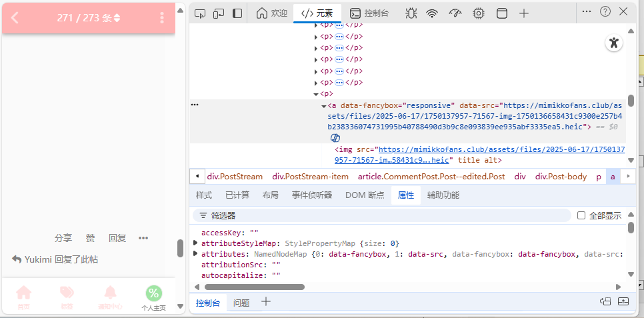Image resolution: width=644 pixels, height=318 pixels.
Task: Expand the attributes NamedNodeMap property
Action: (195, 254)
